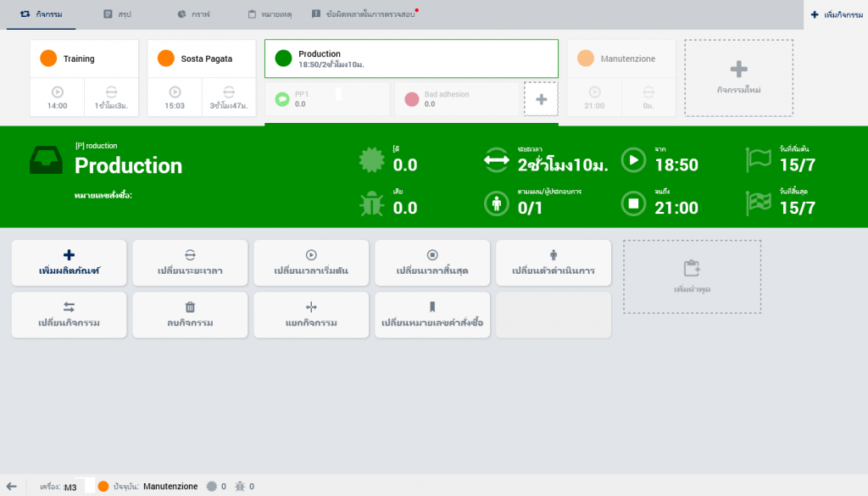This screenshot has height=496, width=868.
Task: Click the swap arrows change activity icon
Action: (x=70, y=307)
